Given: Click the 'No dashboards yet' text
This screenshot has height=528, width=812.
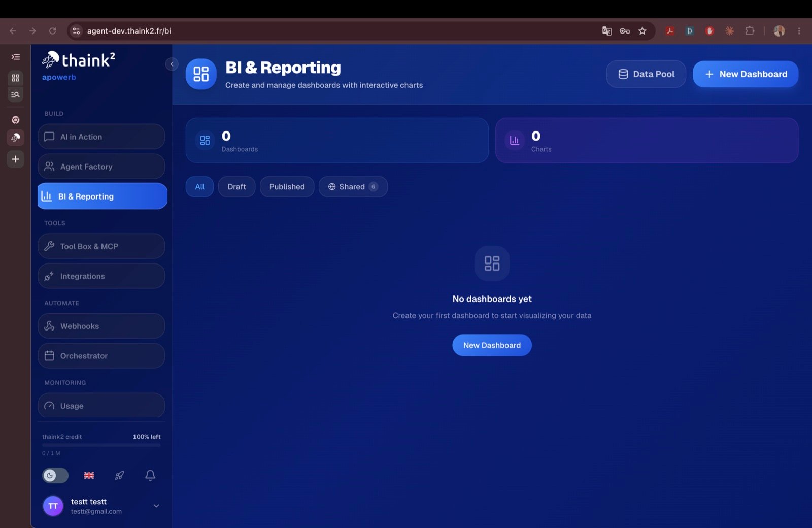Looking at the screenshot, I should click(492, 299).
